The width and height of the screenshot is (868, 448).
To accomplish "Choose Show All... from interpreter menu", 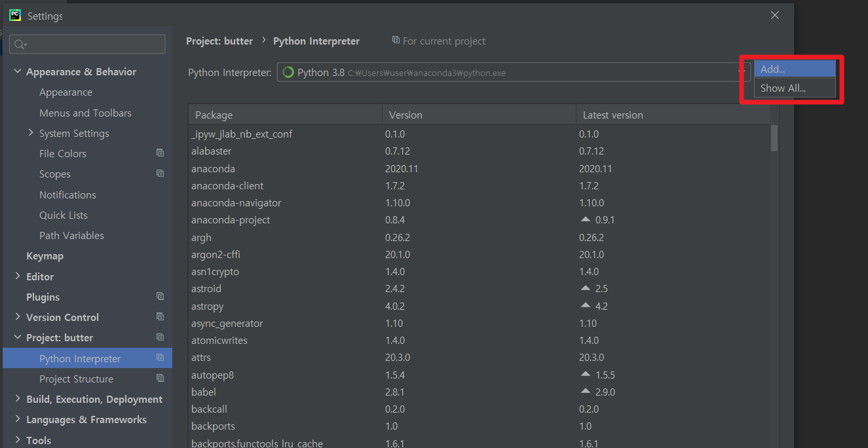I will click(x=795, y=88).
